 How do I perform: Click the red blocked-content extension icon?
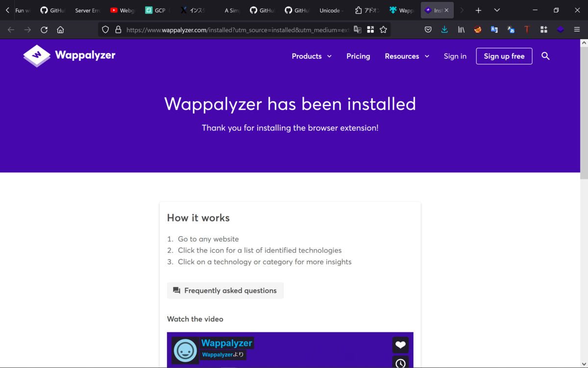pyautogui.click(x=477, y=30)
